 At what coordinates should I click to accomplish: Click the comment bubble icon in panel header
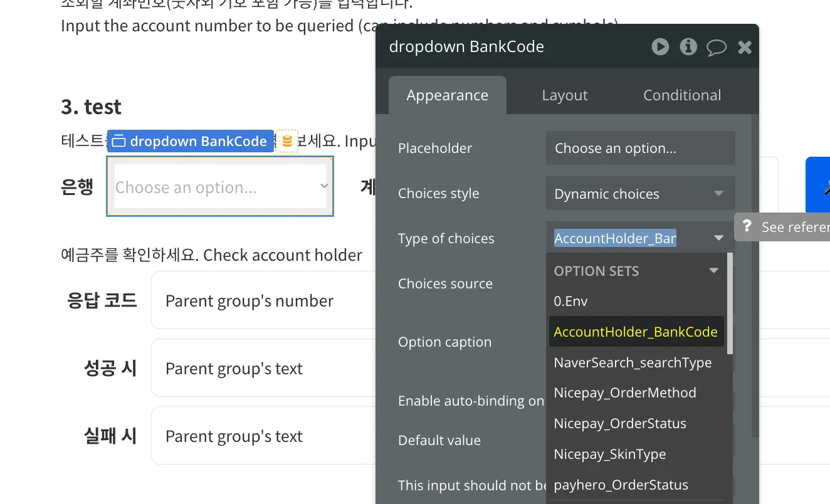click(716, 48)
